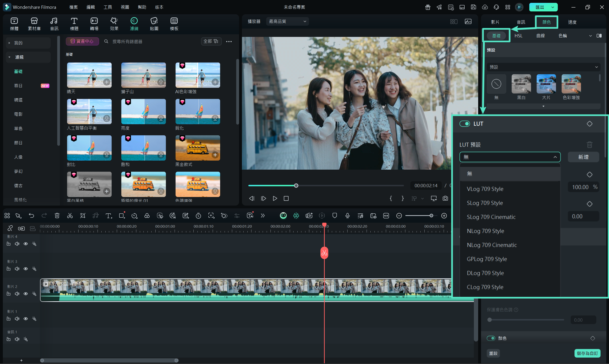Collapse the 濾鏡 category tree
This screenshot has width=609, height=364.
click(x=9, y=57)
